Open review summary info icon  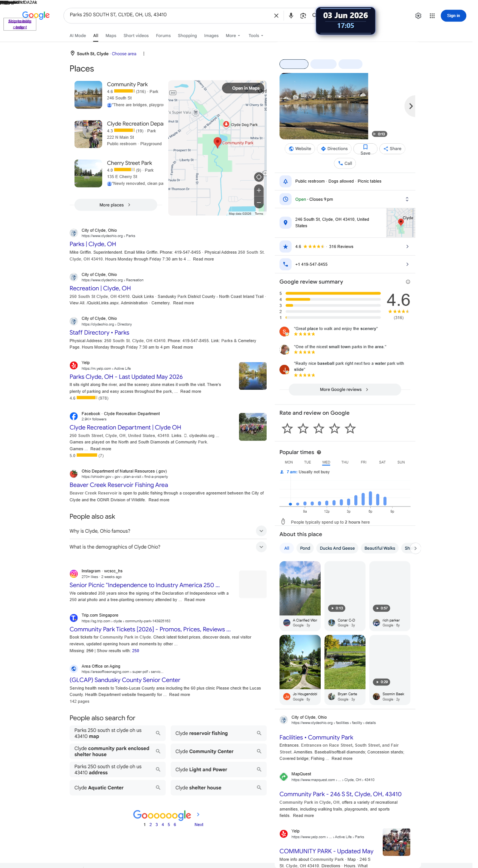click(x=408, y=282)
